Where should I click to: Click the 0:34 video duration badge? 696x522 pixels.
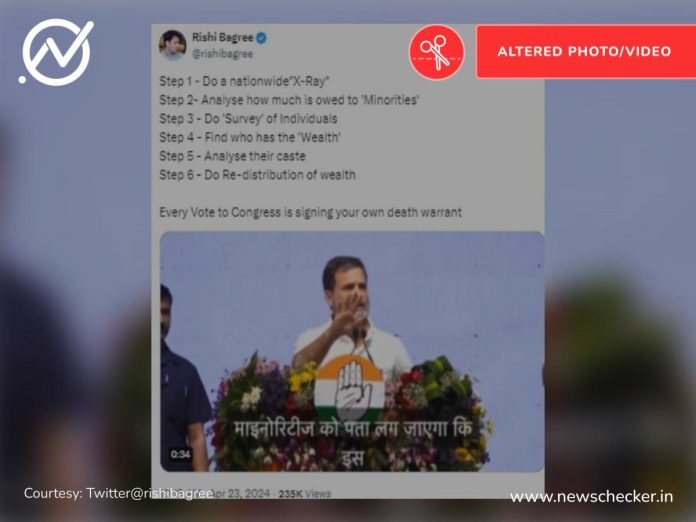[180, 455]
